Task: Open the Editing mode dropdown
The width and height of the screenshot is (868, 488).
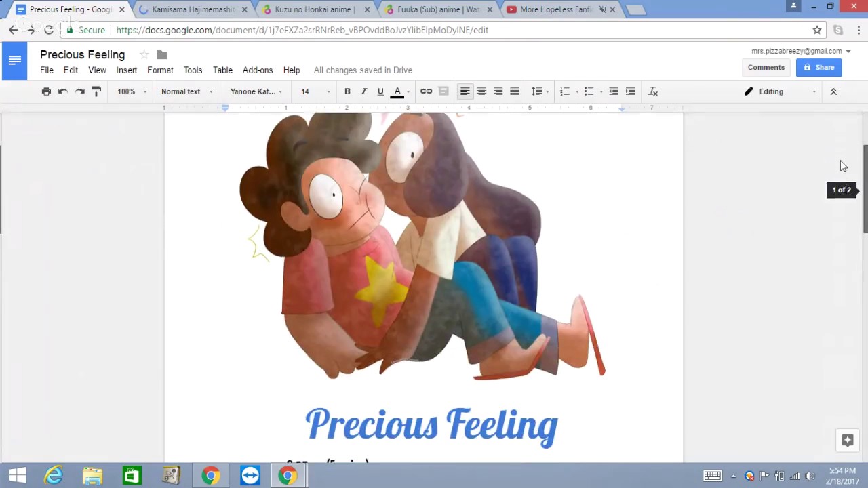Action: pyautogui.click(x=780, y=91)
